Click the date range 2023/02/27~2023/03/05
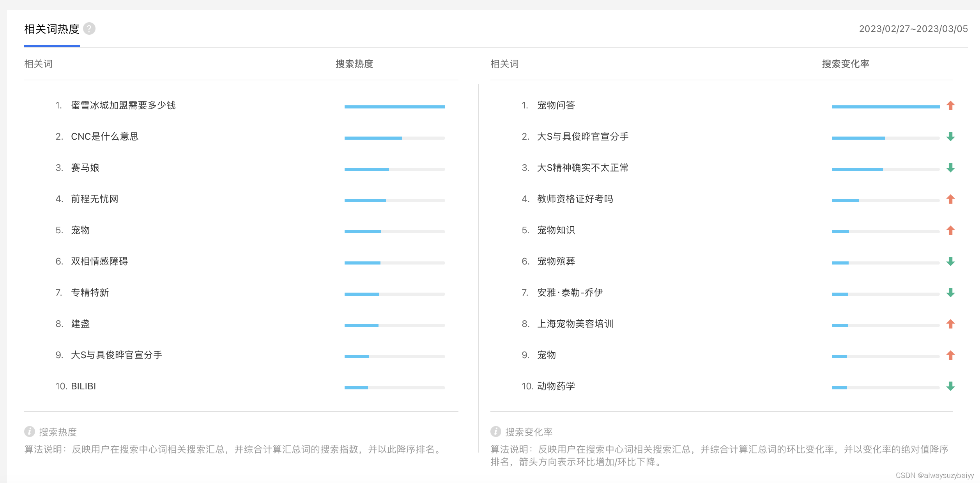Viewport: 980px width, 483px height. click(913, 29)
